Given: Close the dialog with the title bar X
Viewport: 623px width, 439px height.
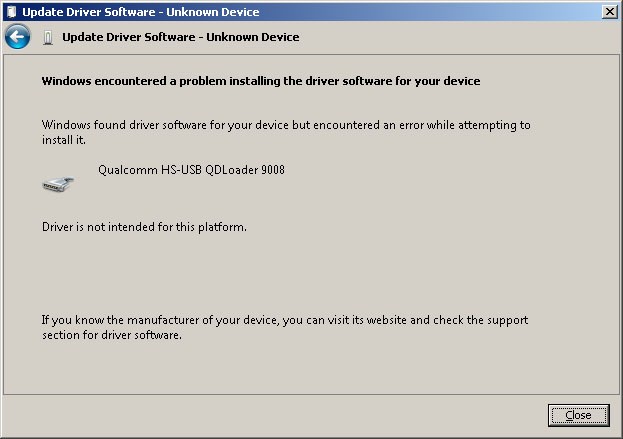Looking at the screenshot, I should coord(610,12).
